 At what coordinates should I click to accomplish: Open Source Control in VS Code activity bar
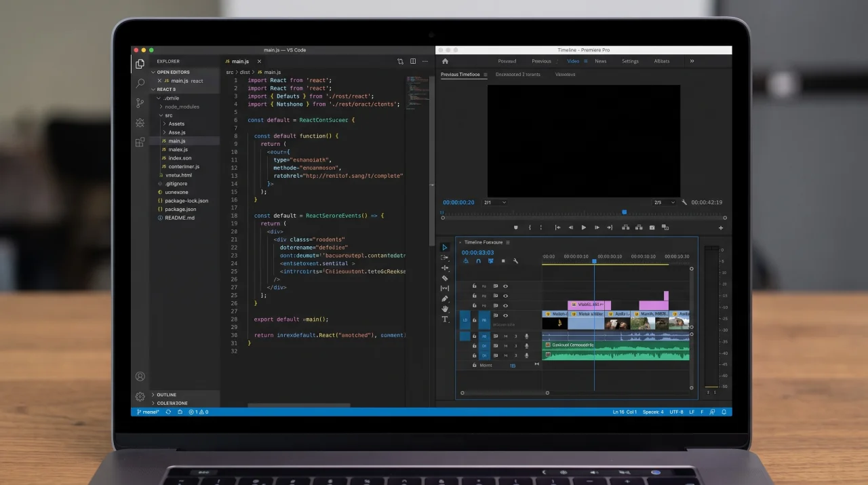click(140, 103)
